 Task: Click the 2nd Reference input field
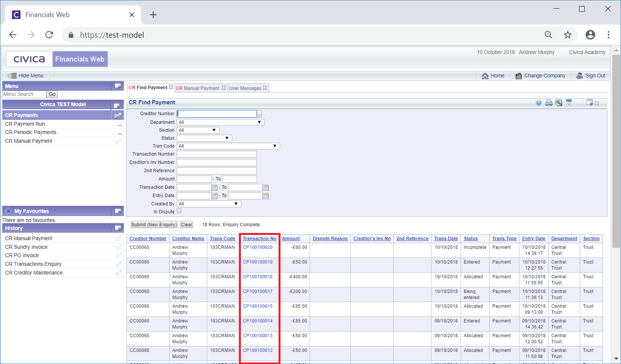tap(217, 171)
